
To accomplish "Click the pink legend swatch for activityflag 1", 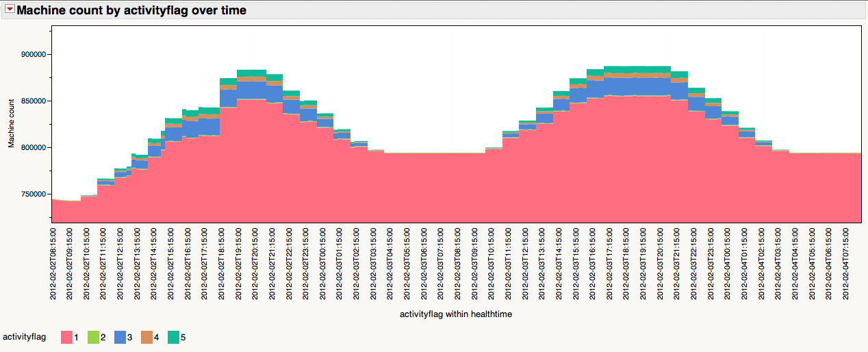I will coord(66,337).
